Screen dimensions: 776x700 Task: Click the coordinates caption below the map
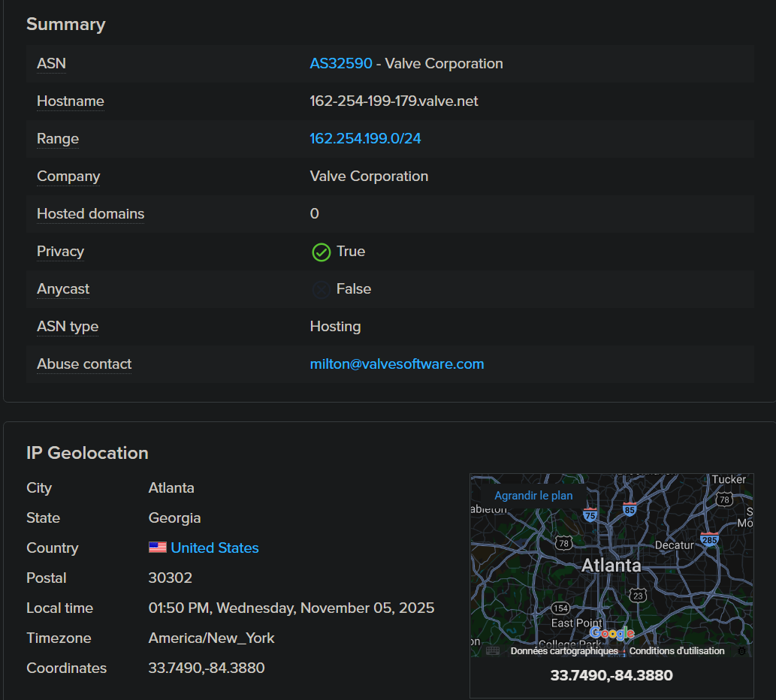(611, 675)
